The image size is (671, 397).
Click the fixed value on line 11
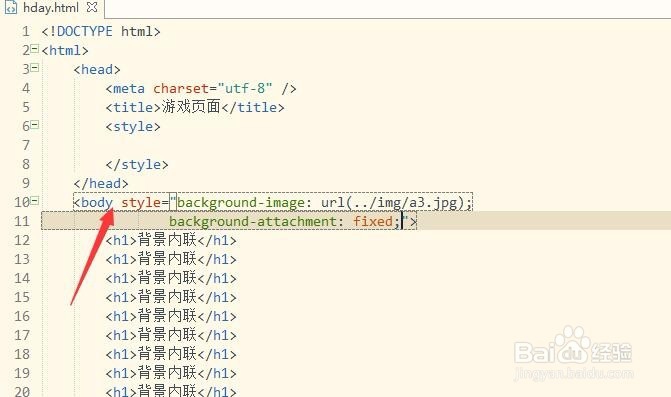tap(373, 222)
